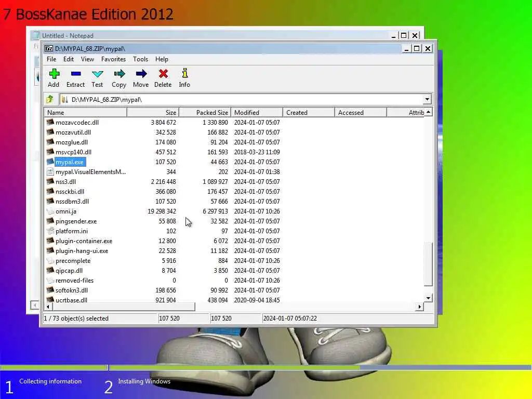The width and height of the screenshot is (532, 399).
Task: Sort by Packed Size column header
Action: click(x=205, y=112)
